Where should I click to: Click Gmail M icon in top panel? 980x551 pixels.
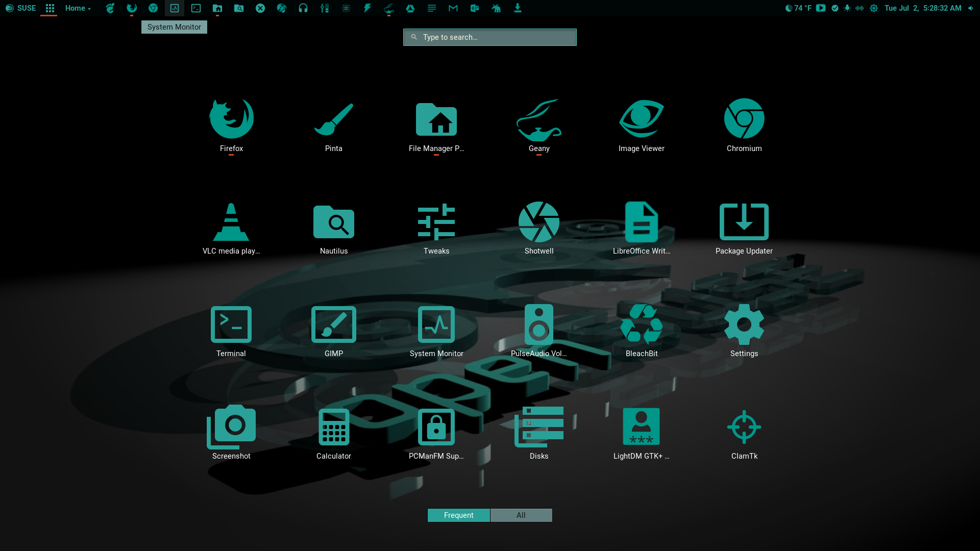453,8
